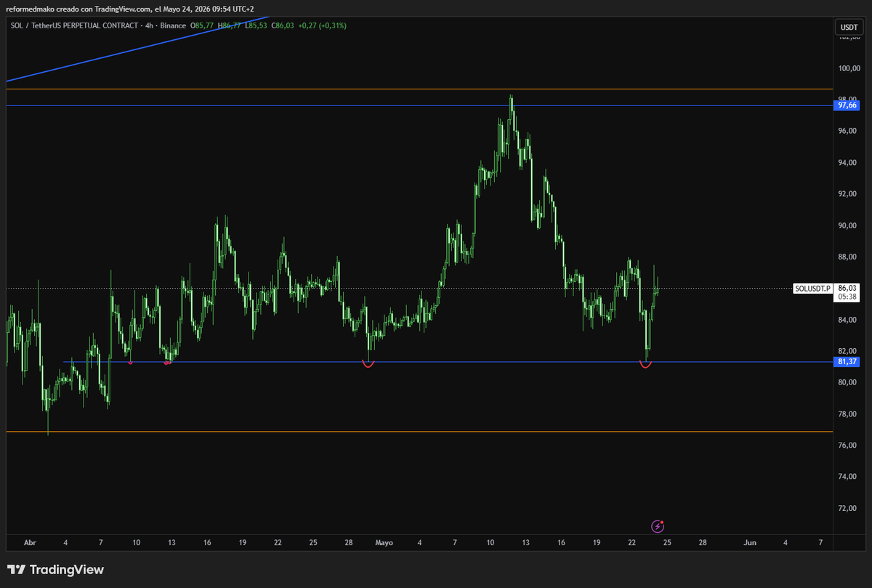872x588 pixels.
Task: Click the Jun label on time axis
Action: tap(750, 543)
